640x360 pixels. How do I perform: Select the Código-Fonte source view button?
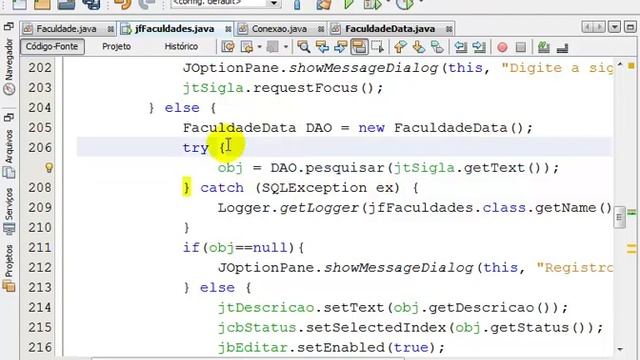[x=52, y=47]
